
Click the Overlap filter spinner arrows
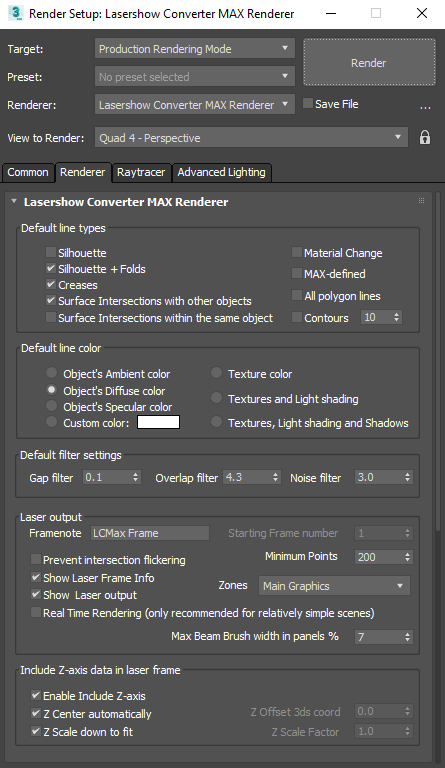[276, 477]
